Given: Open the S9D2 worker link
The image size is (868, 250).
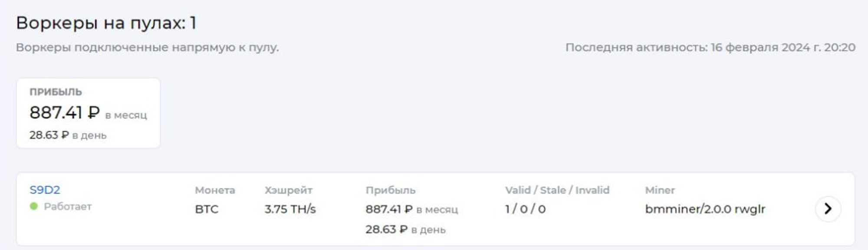Looking at the screenshot, I should 45,190.
